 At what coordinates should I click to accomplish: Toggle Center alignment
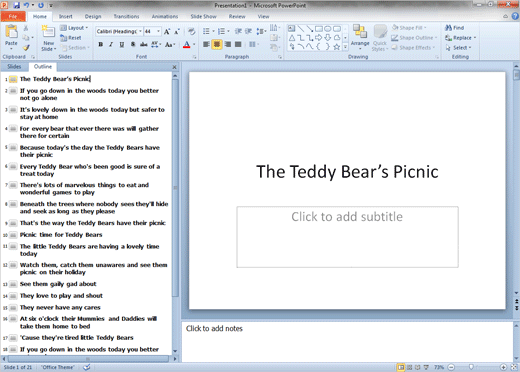[217, 44]
